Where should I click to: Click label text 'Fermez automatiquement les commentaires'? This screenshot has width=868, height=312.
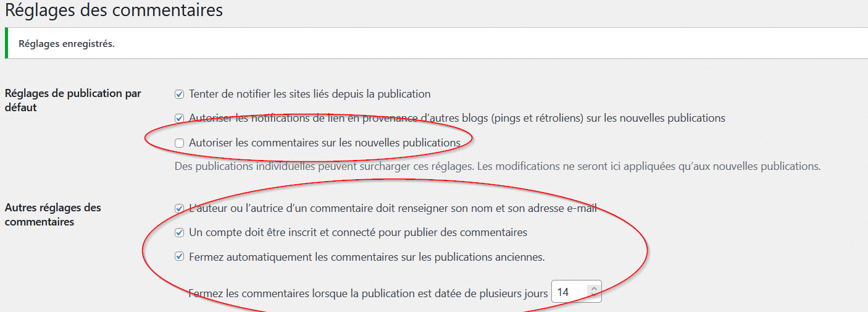(367, 257)
